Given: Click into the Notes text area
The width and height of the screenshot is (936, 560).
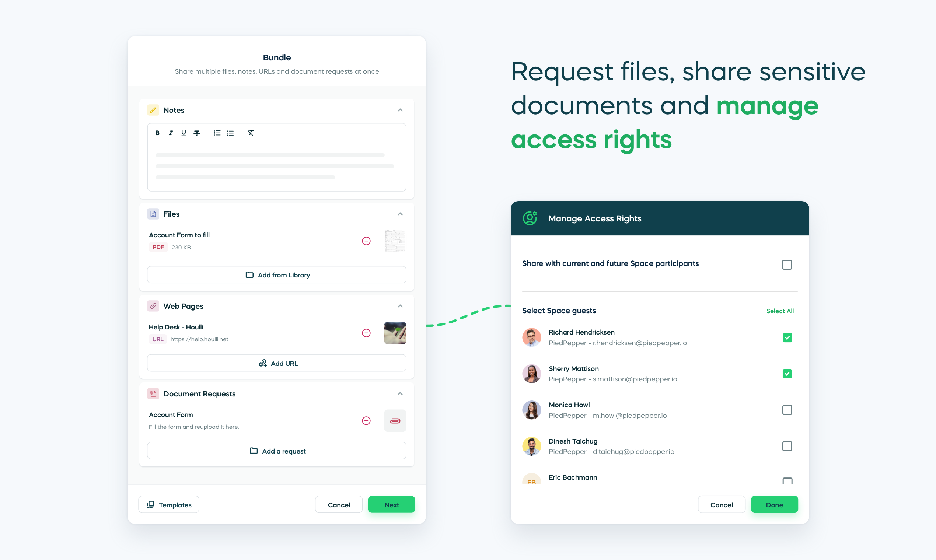Looking at the screenshot, I should point(277,167).
